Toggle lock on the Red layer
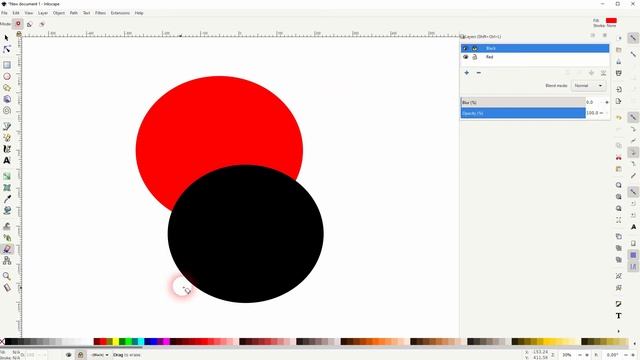Viewport: 640px width, 360px height. [475, 57]
